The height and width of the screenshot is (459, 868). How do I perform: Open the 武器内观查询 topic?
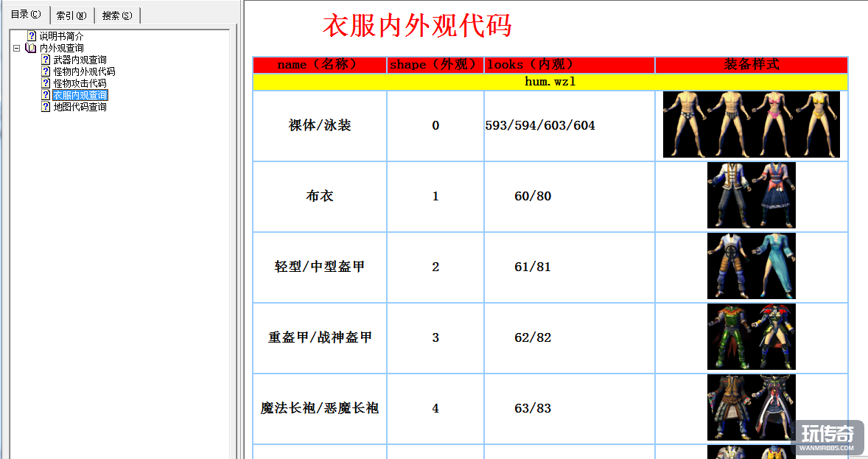[x=80, y=60]
